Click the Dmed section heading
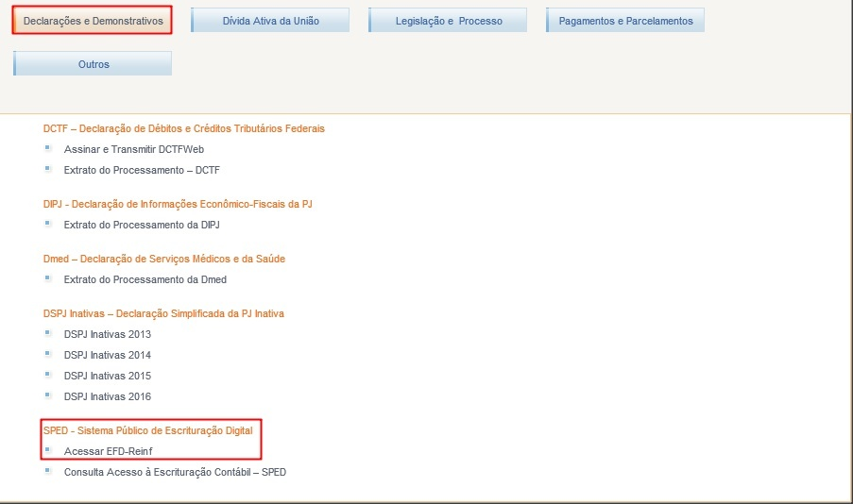The height and width of the screenshot is (504, 853). [x=163, y=259]
